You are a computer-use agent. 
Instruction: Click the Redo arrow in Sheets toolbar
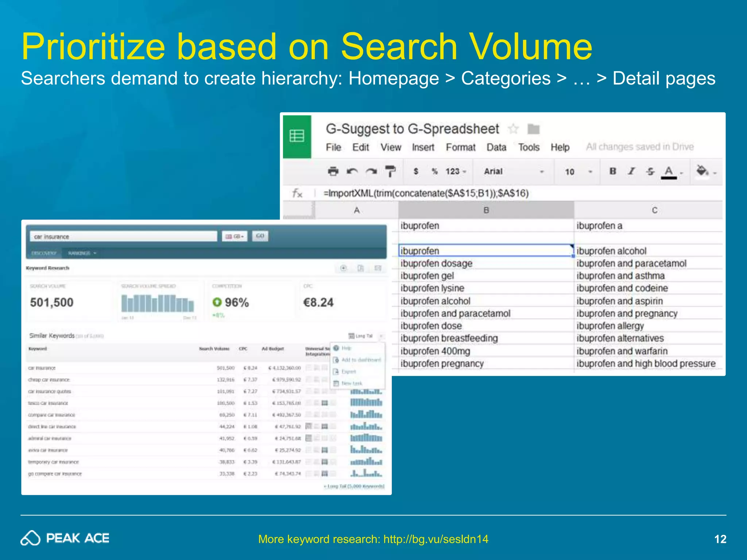371,171
